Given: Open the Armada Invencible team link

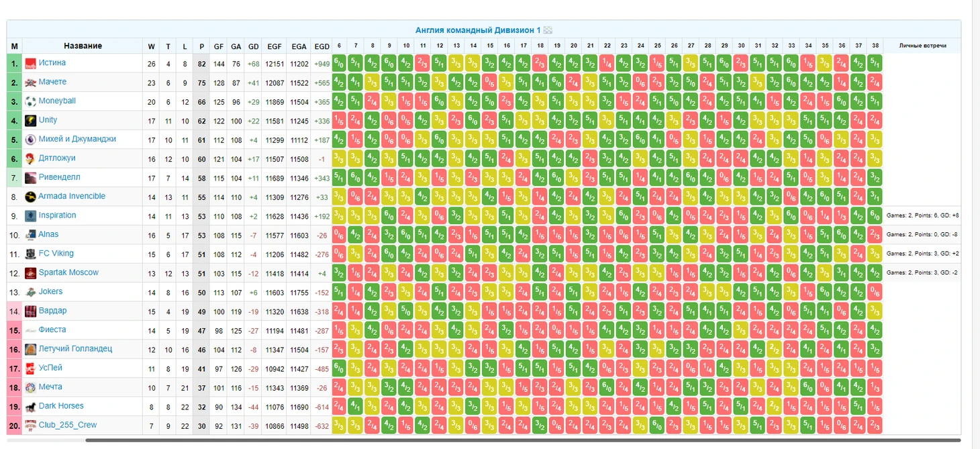Looking at the screenshot, I should pyautogui.click(x=72, y=197).
